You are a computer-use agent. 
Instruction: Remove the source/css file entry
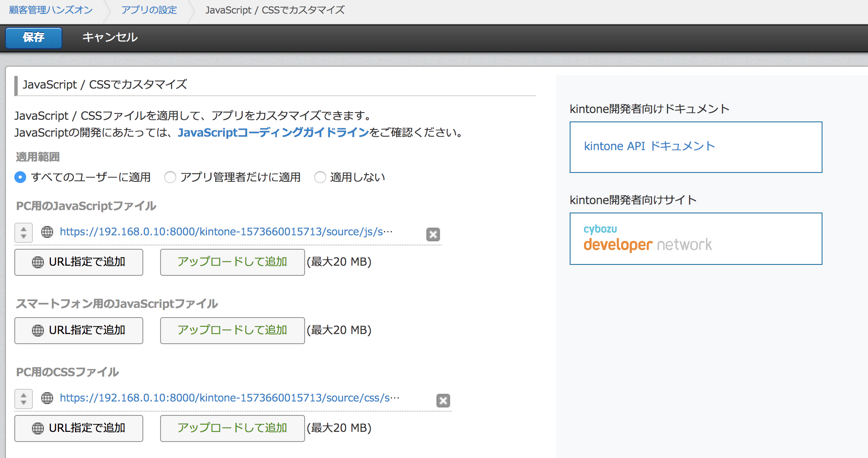point(443,400)
